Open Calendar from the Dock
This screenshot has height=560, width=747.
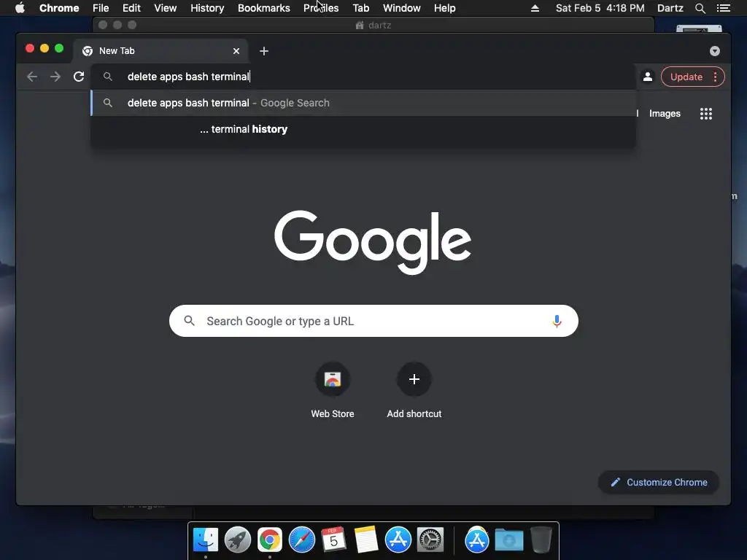(x=333, y=540)
